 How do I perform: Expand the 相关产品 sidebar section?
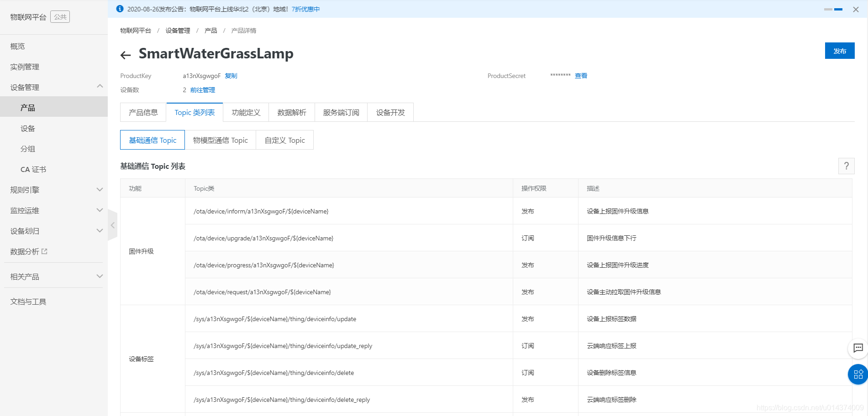point(100,276)
